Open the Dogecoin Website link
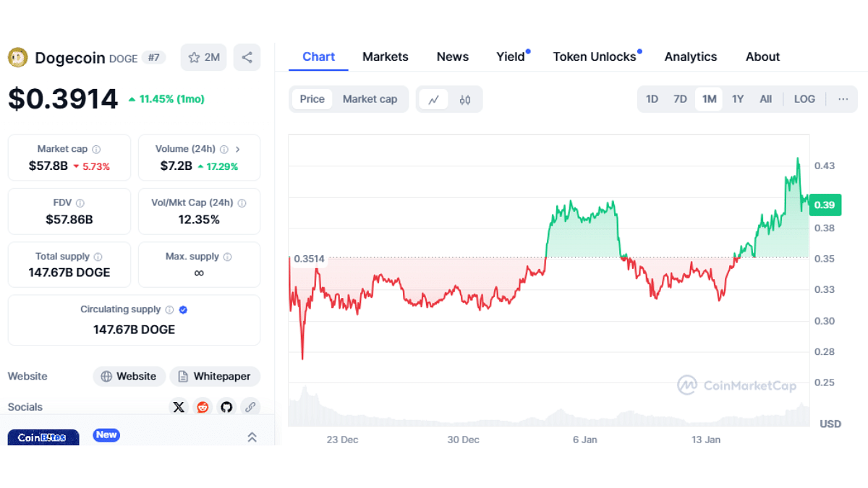The height and width of the screenshot is (488, 868). [x=129, y=377]
